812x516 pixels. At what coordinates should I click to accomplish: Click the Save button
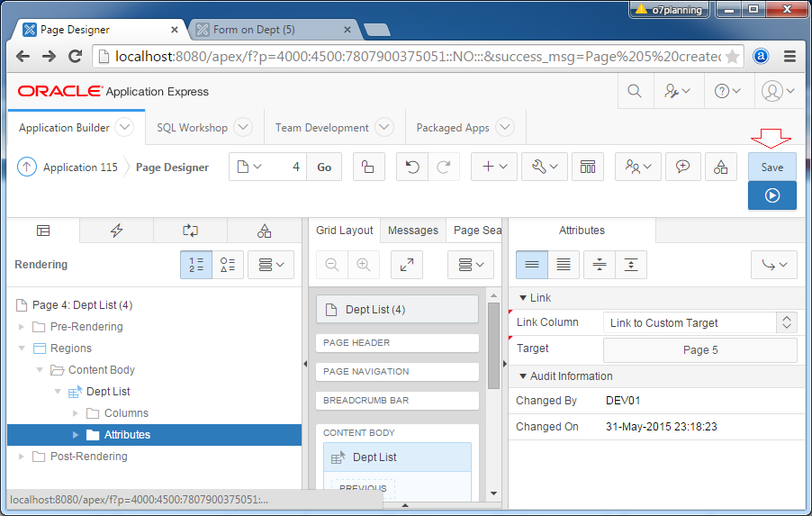(x=771, y=167)
